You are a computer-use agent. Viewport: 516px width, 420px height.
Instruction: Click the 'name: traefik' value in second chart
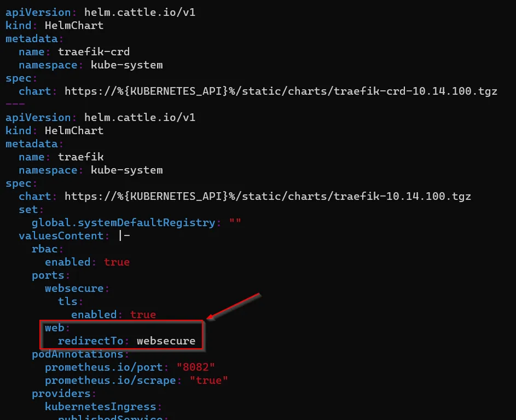tap(80, 157)
